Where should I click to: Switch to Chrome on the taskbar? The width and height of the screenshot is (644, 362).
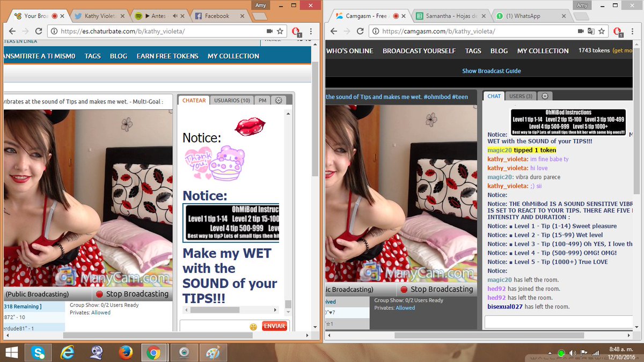pos(153,352)
